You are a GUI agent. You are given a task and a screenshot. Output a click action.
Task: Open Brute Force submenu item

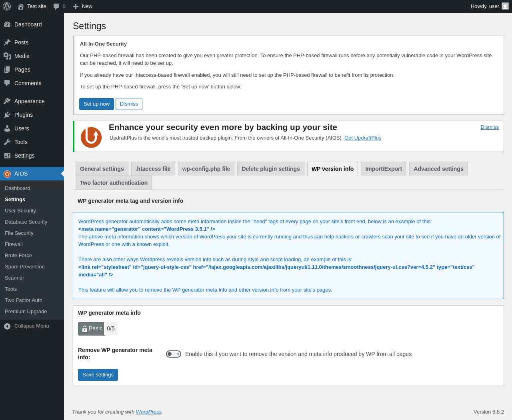(x=18, y=256)
